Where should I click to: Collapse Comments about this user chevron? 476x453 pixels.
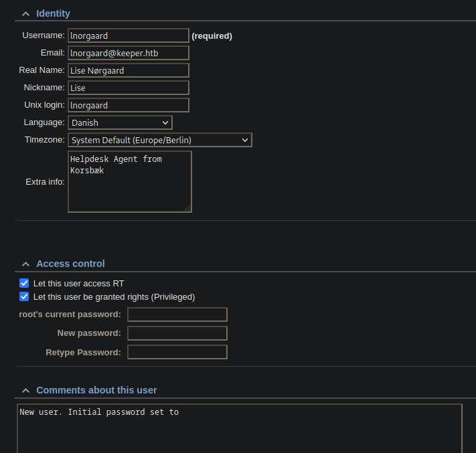(25, 390)
